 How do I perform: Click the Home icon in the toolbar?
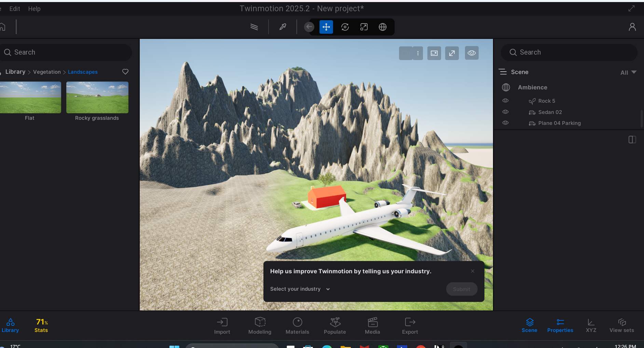pos(2,27)
